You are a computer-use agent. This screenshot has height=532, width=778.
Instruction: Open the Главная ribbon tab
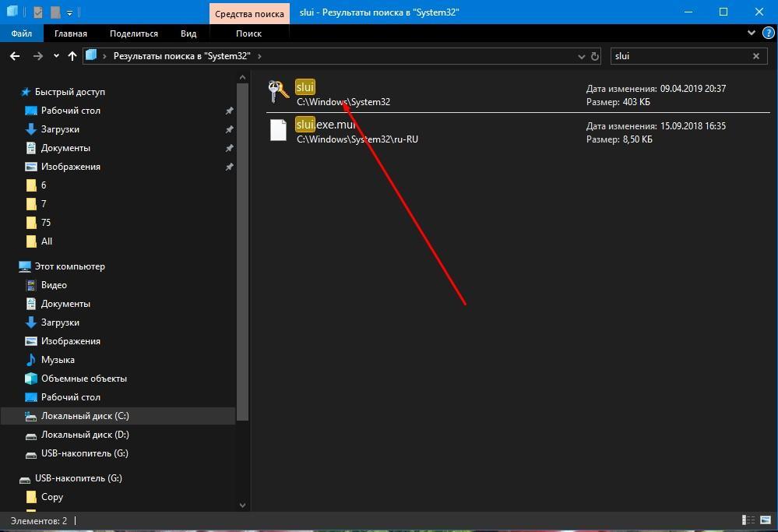pyautogui.click(x=70, y=33)
